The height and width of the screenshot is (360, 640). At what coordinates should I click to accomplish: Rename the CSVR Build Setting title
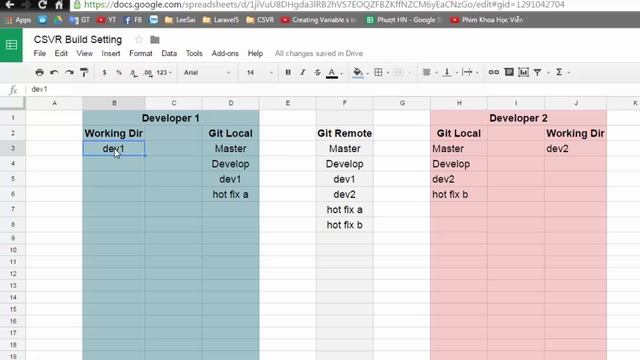(78, 40)
